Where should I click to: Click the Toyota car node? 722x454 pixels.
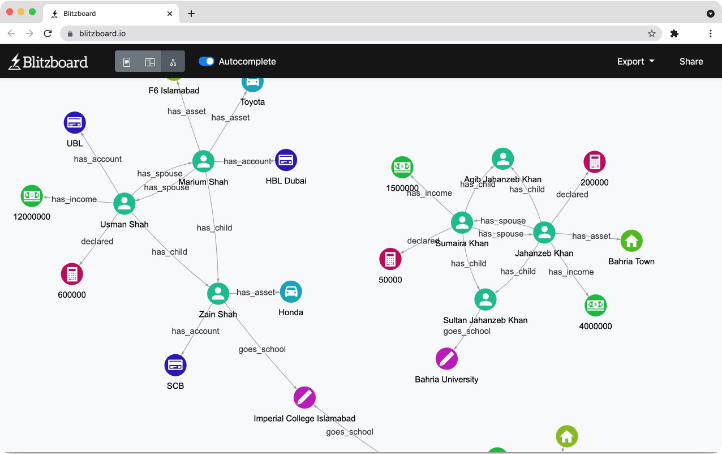point(253,83)
